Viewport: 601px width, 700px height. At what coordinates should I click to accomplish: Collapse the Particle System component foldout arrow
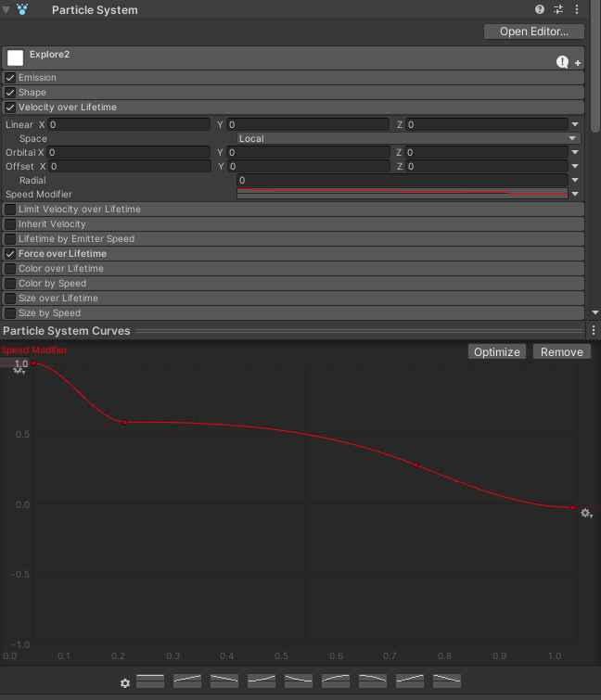click(x=6, y=10)
